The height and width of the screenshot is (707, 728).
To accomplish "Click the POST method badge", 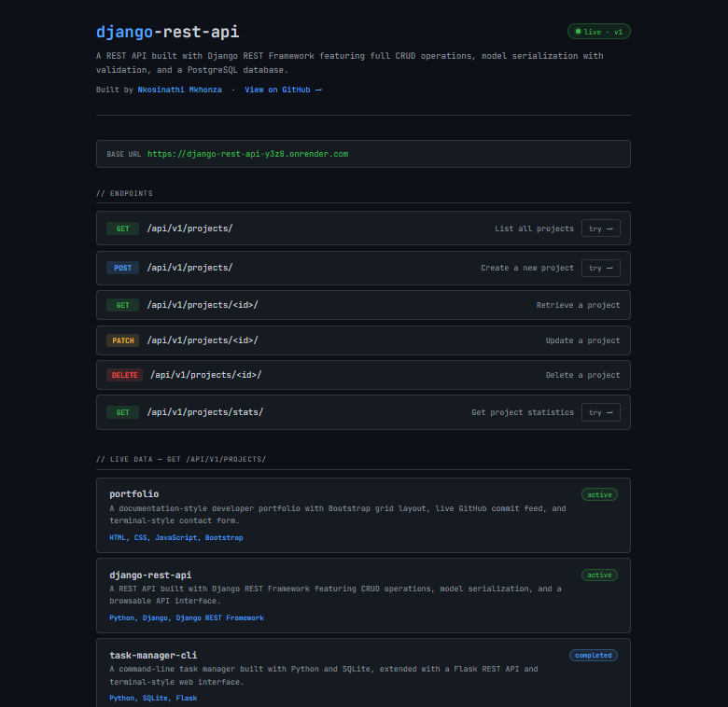I will tap(122, 268).
